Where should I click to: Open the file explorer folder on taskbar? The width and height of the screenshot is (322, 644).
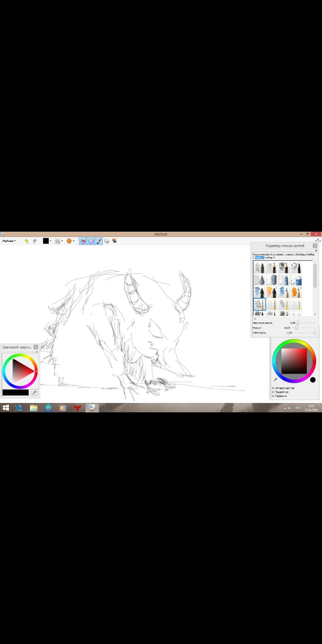34,408
